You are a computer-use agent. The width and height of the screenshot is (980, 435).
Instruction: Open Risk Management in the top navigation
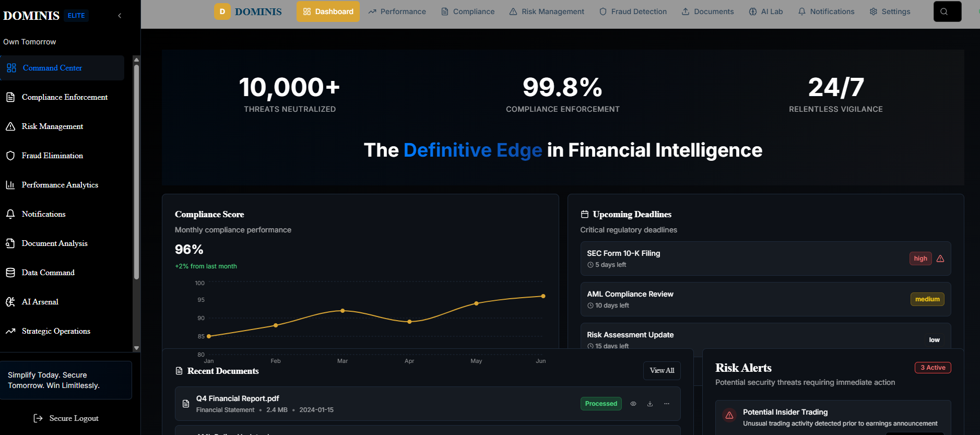[x=547, y=11]
